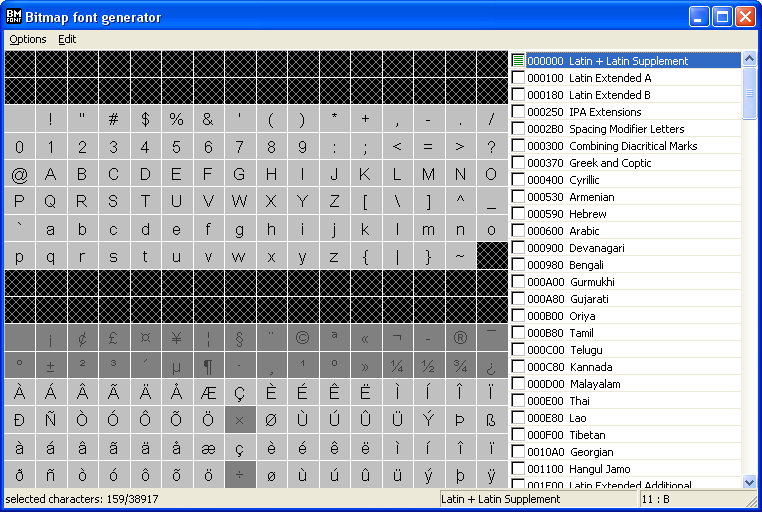Toggle the percent sign character cell

[x=176, y=119]
